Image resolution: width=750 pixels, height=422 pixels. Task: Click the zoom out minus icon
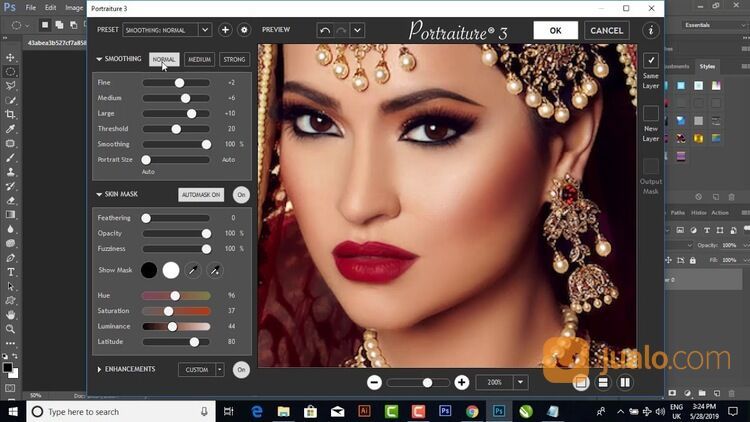374,382
